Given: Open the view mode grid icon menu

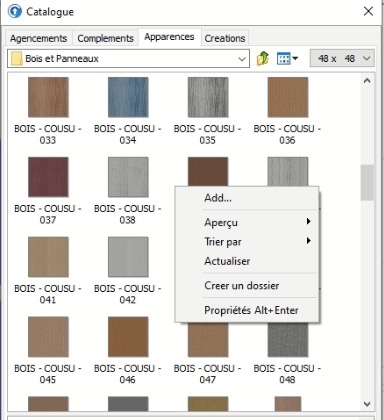Looking at the screenshot, I should pos(287,59).
